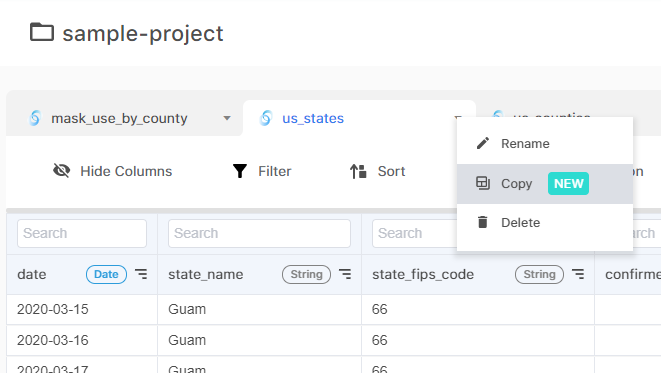Click the Copy table icon
The width and height of the screenshot is (661, 373).
click(x=483, y=183)
